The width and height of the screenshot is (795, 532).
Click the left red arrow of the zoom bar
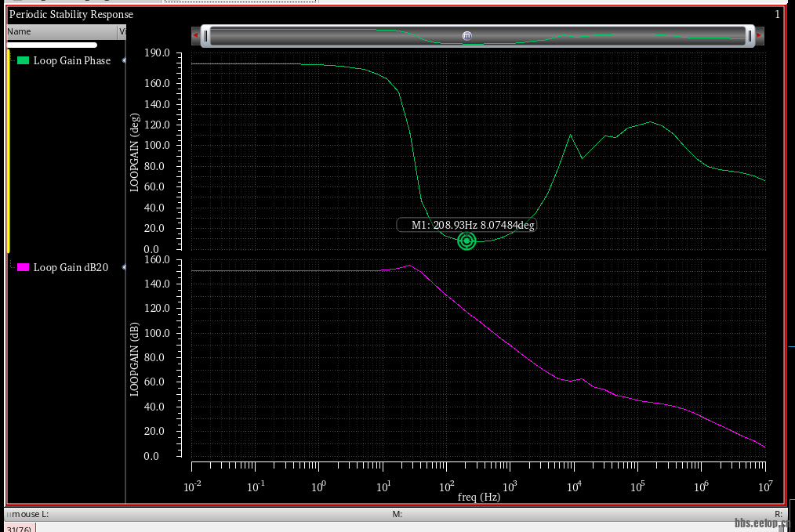point(195,35)
